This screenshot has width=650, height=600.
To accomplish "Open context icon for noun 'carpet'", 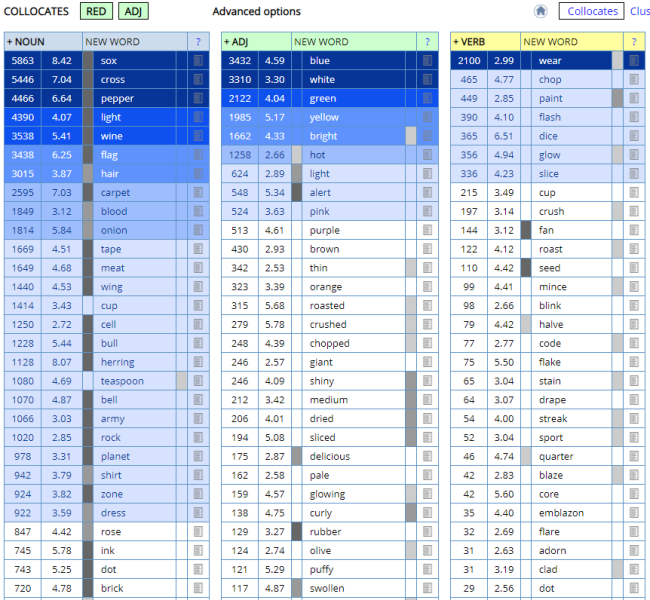I will [198, 192].
